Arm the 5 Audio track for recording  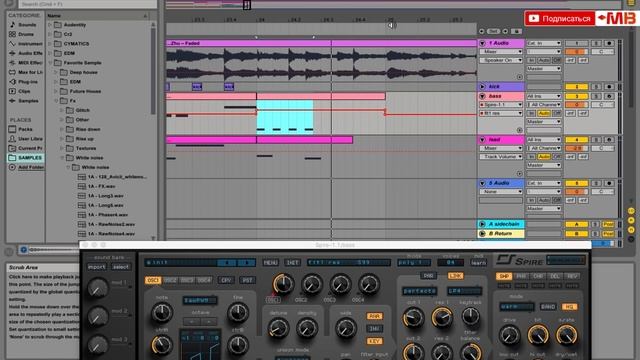click(x=609, y=183)
